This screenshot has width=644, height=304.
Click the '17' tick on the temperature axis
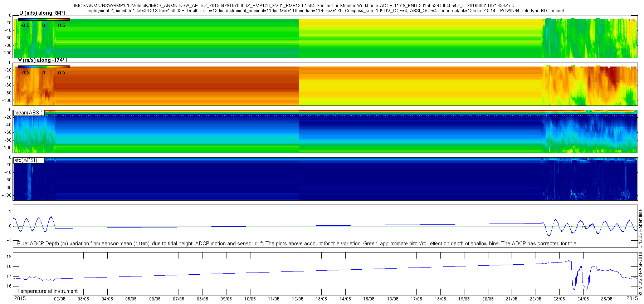coord(9,276)
